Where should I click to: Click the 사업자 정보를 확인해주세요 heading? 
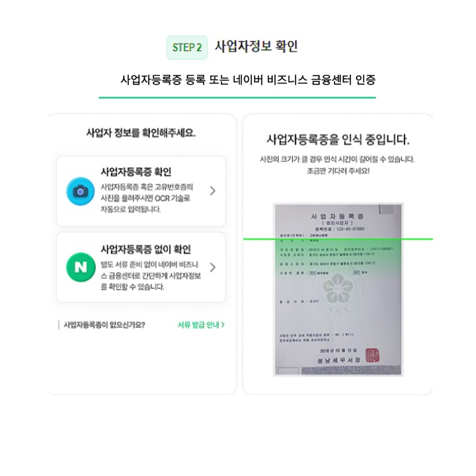click(141, 133)
